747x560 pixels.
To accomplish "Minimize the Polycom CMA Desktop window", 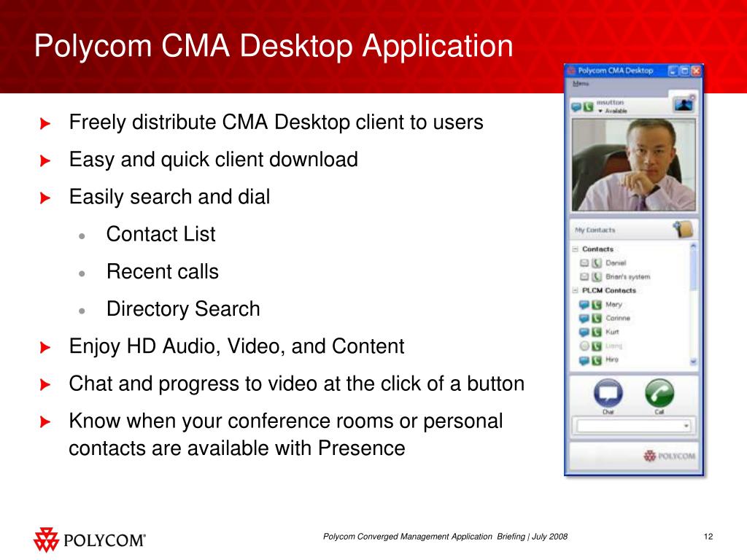I will [673, 71].
